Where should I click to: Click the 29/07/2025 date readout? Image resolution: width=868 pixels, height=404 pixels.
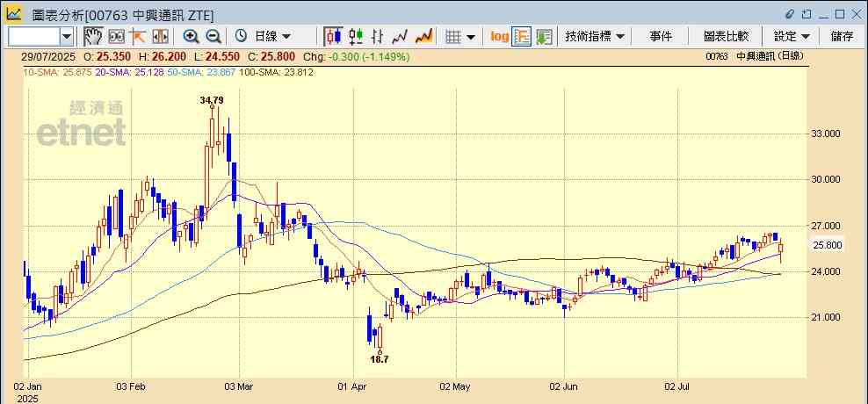(47, 56)
